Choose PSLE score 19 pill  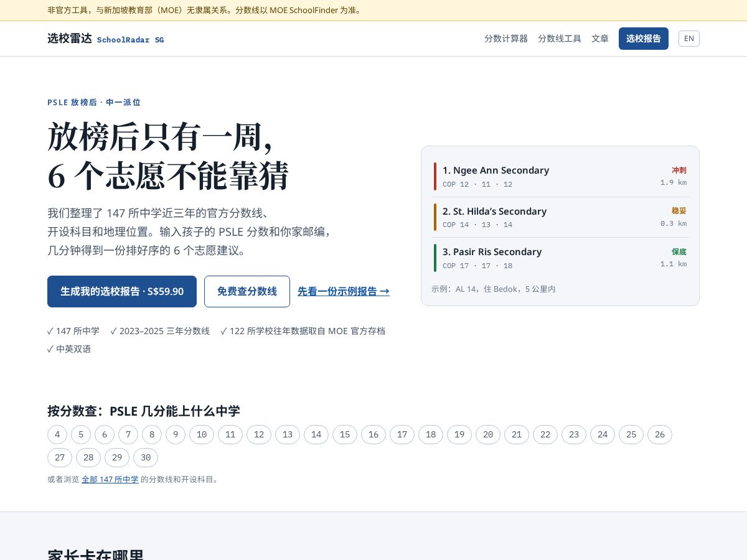(x=459, y=434)
